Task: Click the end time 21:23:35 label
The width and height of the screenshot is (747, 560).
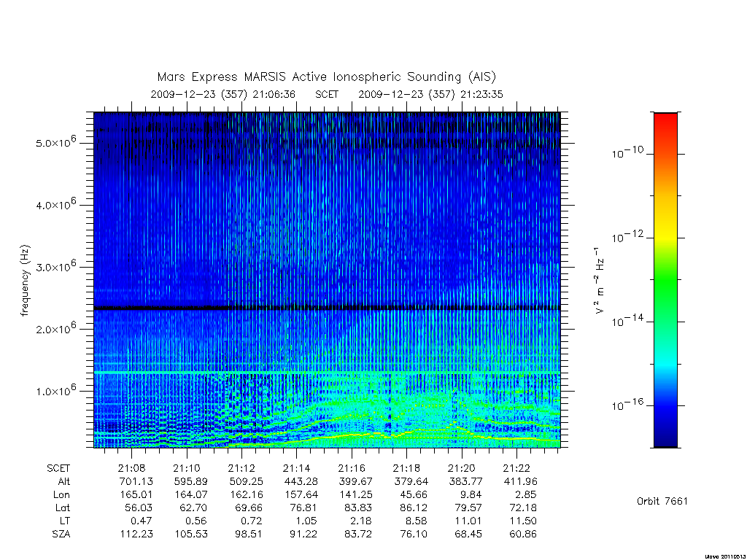Action: 481,94
